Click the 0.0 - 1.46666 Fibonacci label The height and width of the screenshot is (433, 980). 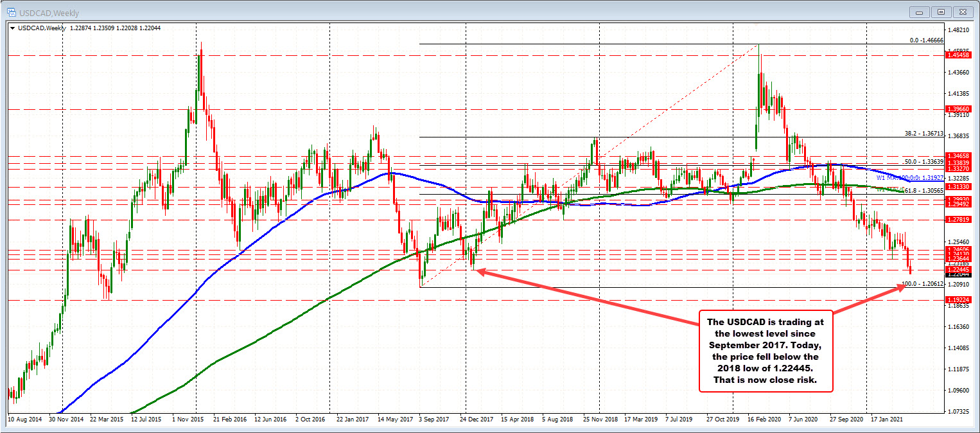click(926, 40)
